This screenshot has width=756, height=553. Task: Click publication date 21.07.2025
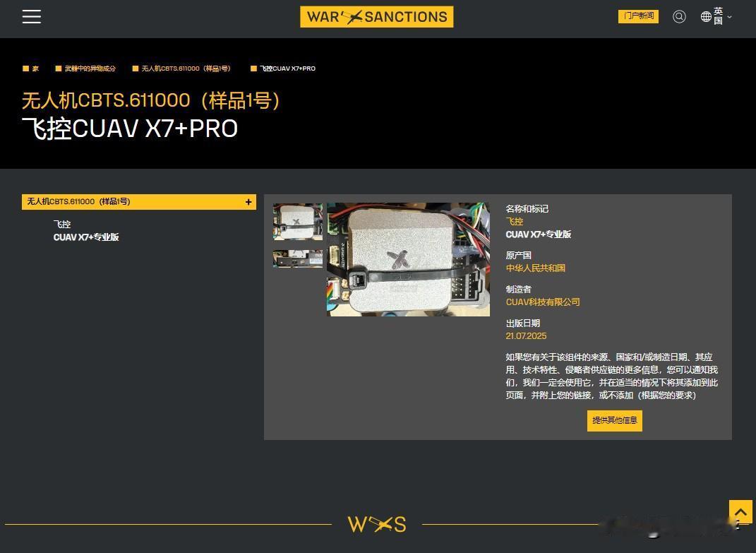[526, 336]
